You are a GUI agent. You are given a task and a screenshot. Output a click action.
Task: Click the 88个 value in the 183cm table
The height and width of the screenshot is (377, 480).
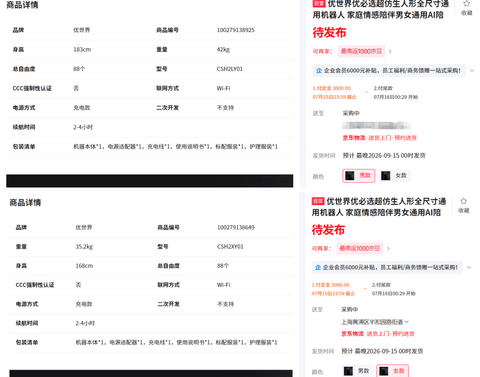79,69
